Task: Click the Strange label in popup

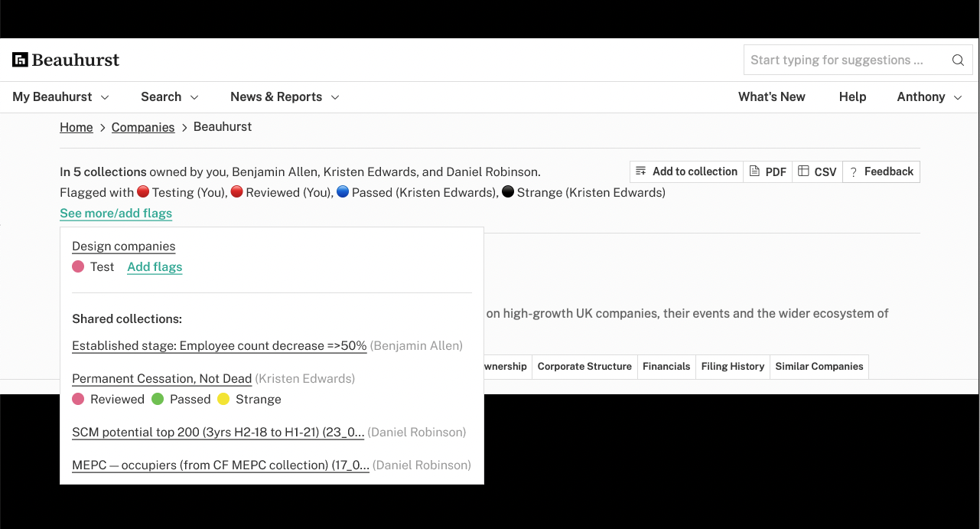Action: (259, 400)
